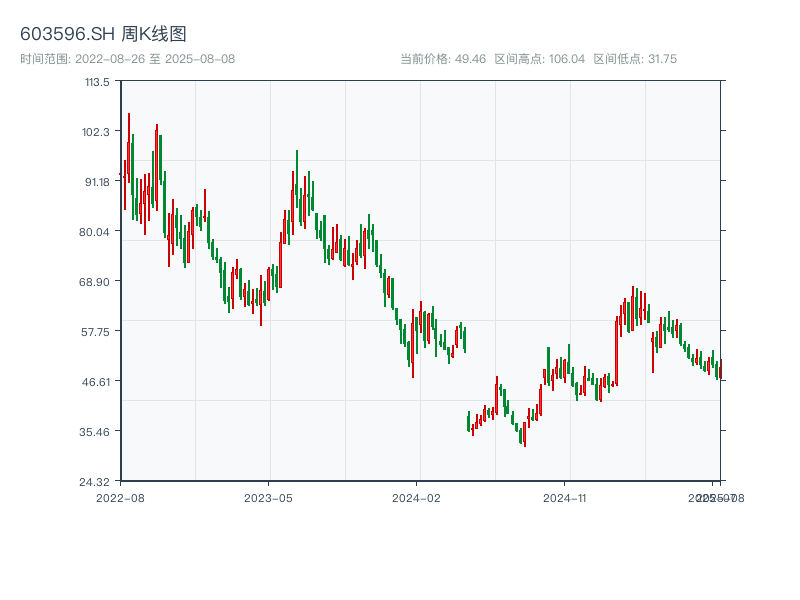Click the 35.46 y-axis price label
The width and height of the screenshot is (800, 600).
[x=98, y=431]
